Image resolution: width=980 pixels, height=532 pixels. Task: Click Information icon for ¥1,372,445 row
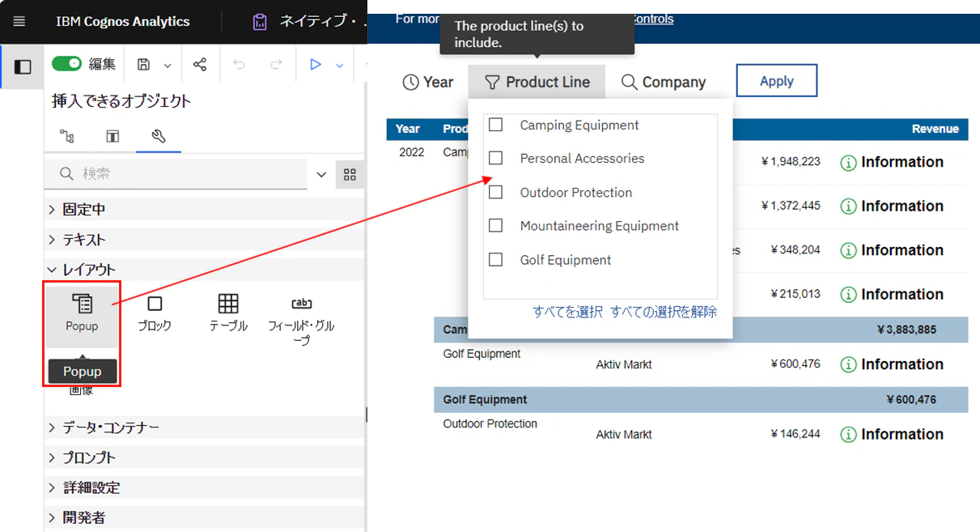pyautogui.click(x=848, y=206)
